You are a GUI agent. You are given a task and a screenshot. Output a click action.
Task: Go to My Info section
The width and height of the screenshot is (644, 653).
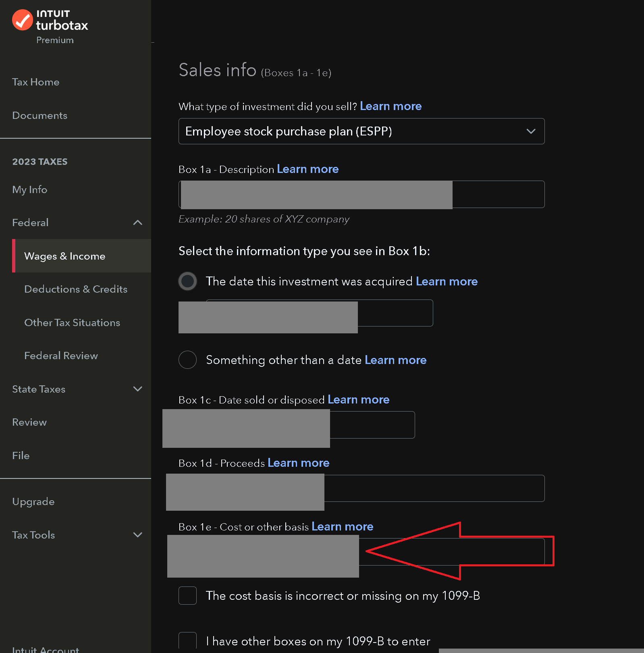pyautogui.click(x=29, y=189)
